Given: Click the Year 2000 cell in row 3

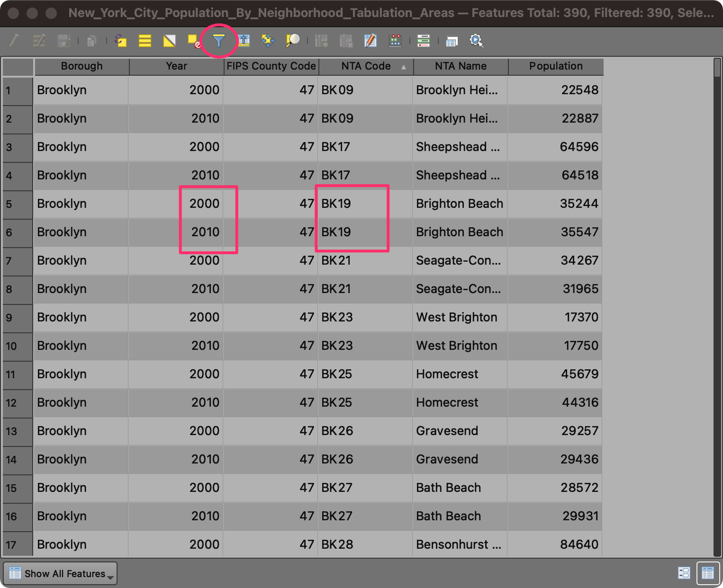Looking at the screenshot, I should pyautogui.click(x=176, y=147).
